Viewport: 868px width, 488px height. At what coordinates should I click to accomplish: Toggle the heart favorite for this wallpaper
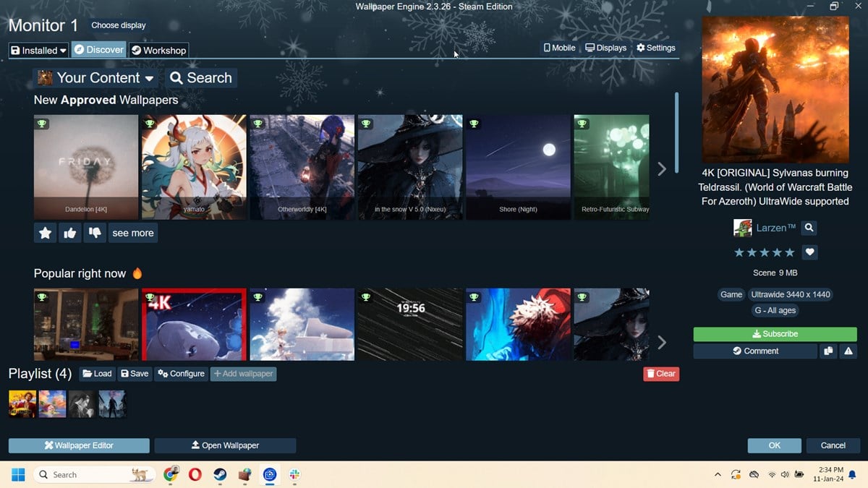tap(810, 252)
